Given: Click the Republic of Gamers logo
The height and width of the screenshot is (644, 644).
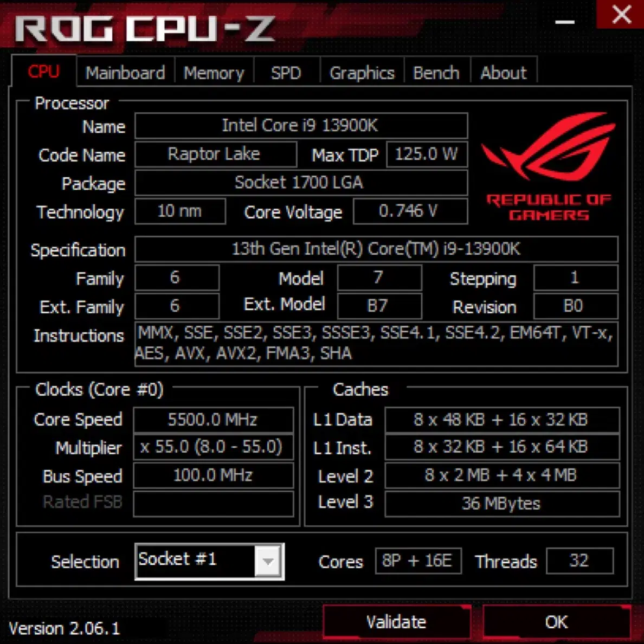Looking at the screenshot, I should coord(549,166).
